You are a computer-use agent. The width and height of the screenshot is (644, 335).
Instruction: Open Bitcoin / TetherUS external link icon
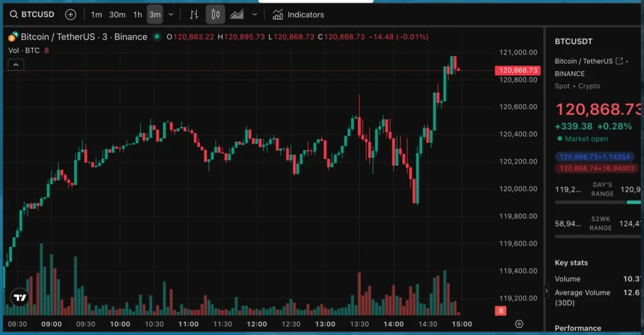[619, 61]
